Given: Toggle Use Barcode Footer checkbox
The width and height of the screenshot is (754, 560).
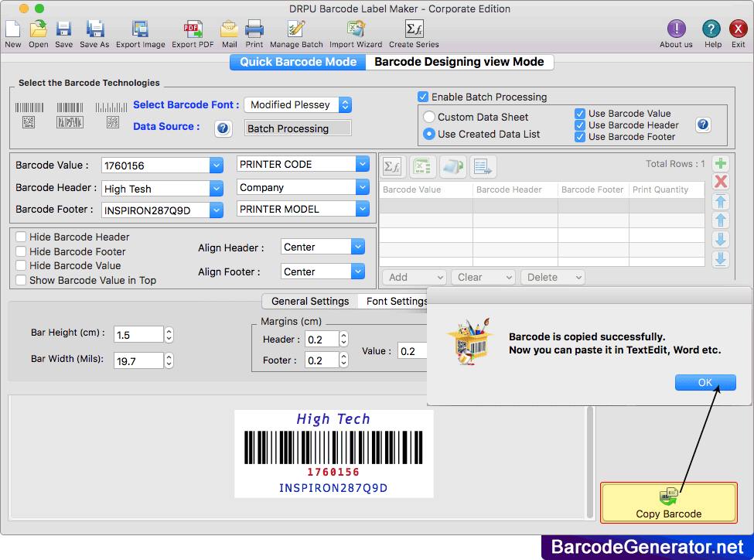Looking at the screenshot, I should point(580,137).
